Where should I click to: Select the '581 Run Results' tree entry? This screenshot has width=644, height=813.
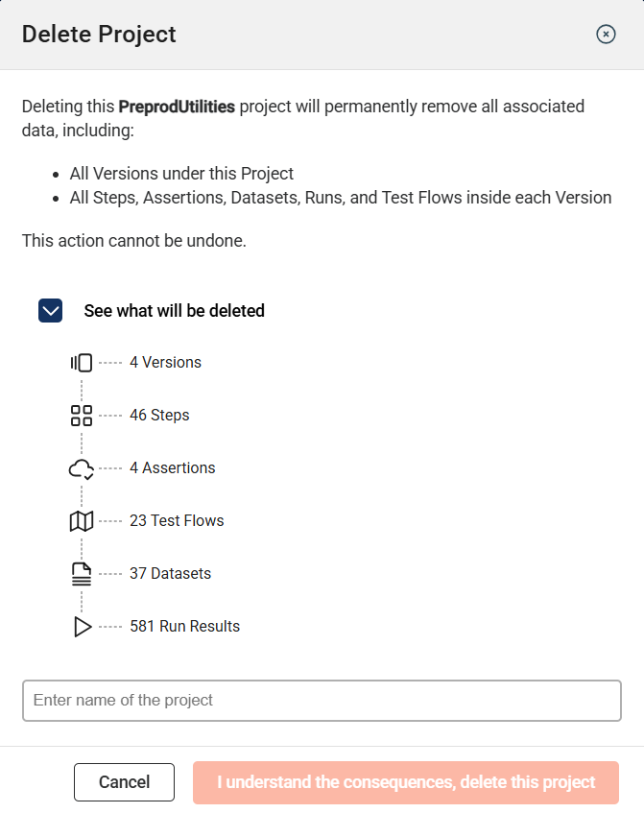(x=184, y=627)
